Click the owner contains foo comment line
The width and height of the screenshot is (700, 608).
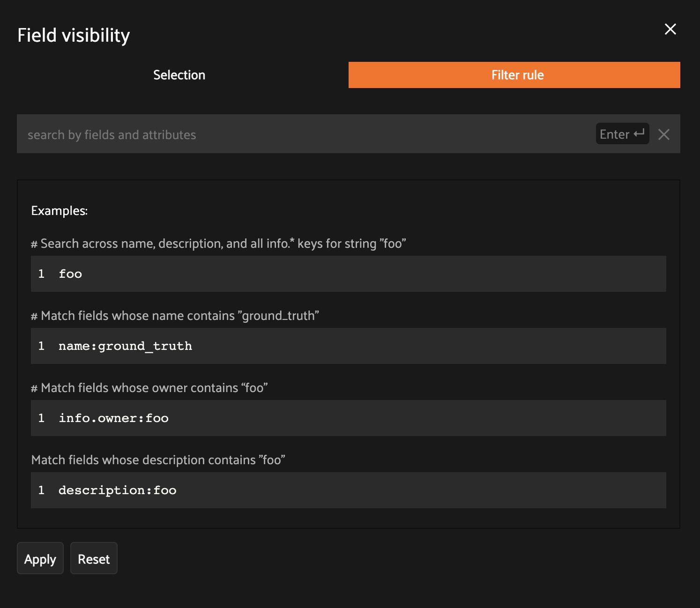pyautogui.click(x=149, y=388)
